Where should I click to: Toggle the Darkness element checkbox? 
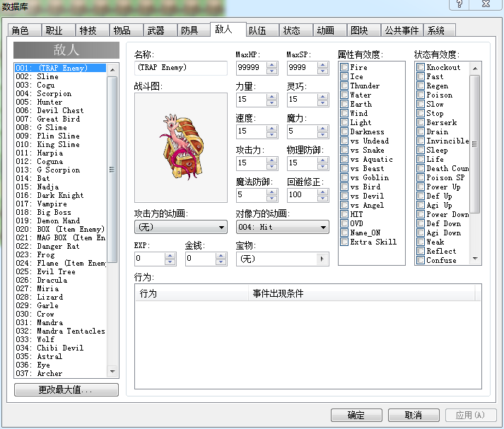[x=344, y=131]
